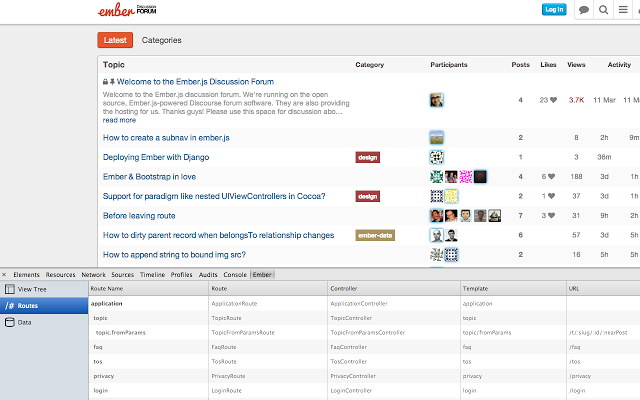Click ApplicationController in the Controller column
640x400 pixels.
coord(359,304)
